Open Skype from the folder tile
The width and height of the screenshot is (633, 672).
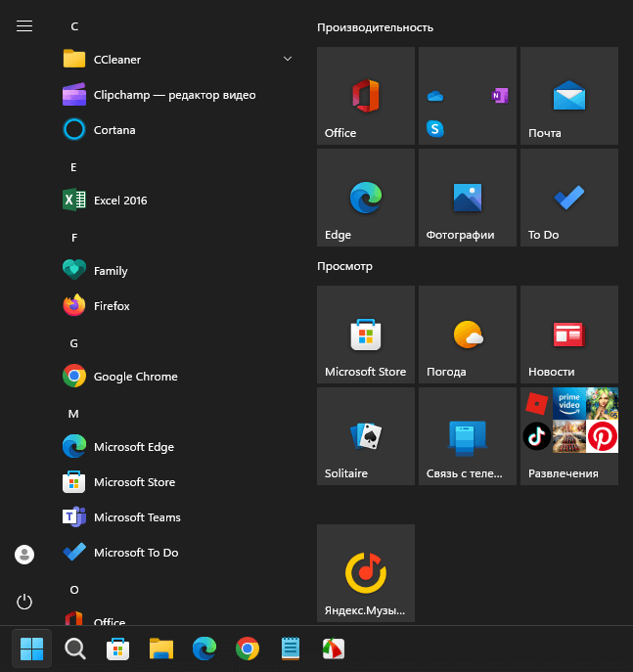click(x=435, y=128)
